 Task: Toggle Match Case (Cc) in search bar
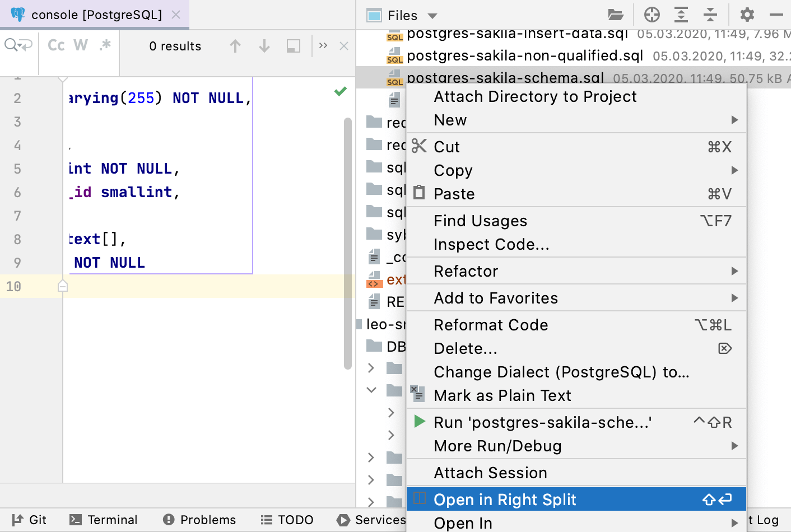click(x=56, y=45)
